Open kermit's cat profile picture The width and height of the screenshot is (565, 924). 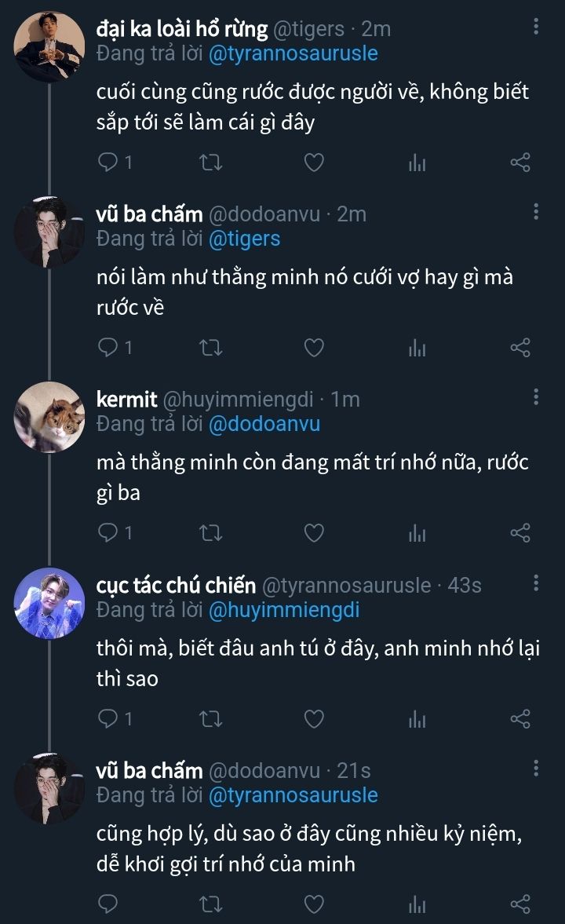[49, 418]
